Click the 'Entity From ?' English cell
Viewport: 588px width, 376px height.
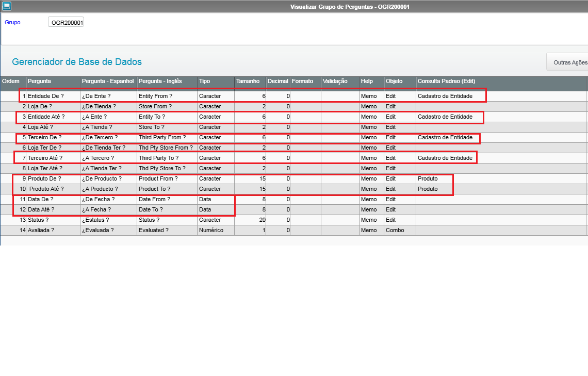167,96
